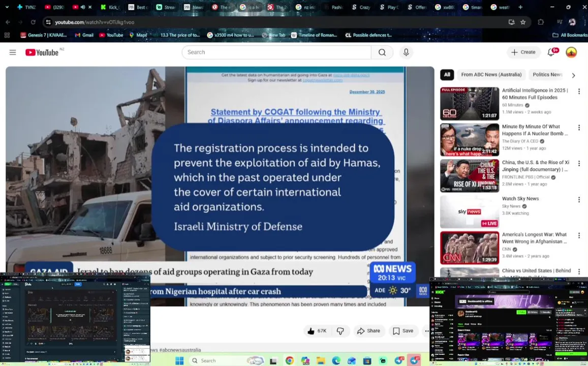This screenshot has width=588, height=366.
Task: Reload the page in Chrome
Action: coord(34,22)
